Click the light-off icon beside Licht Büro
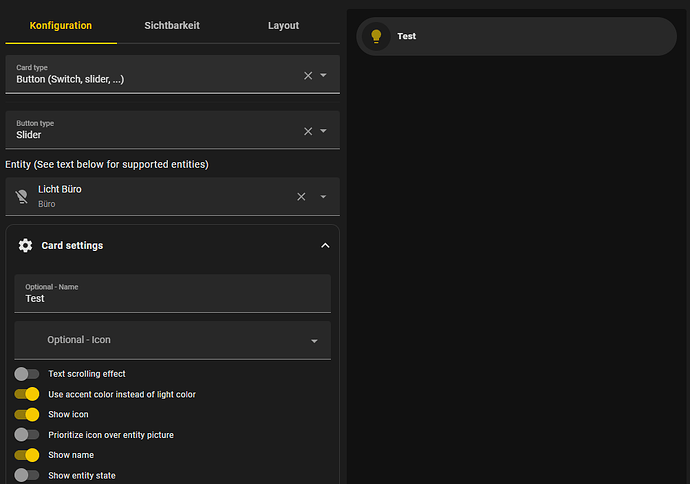The width and height of the screenshot is (690, 484). pyautogui.click(x=22, y=197)
